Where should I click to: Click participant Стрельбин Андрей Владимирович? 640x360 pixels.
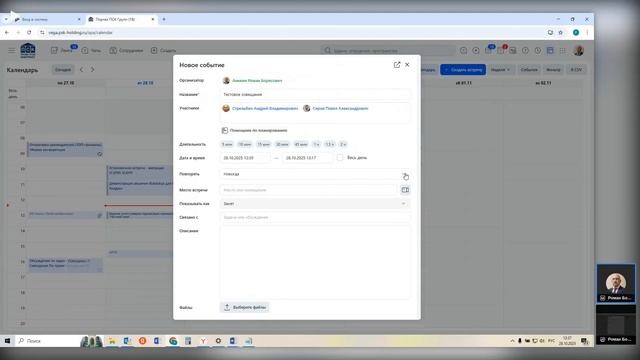coord(265,108)
